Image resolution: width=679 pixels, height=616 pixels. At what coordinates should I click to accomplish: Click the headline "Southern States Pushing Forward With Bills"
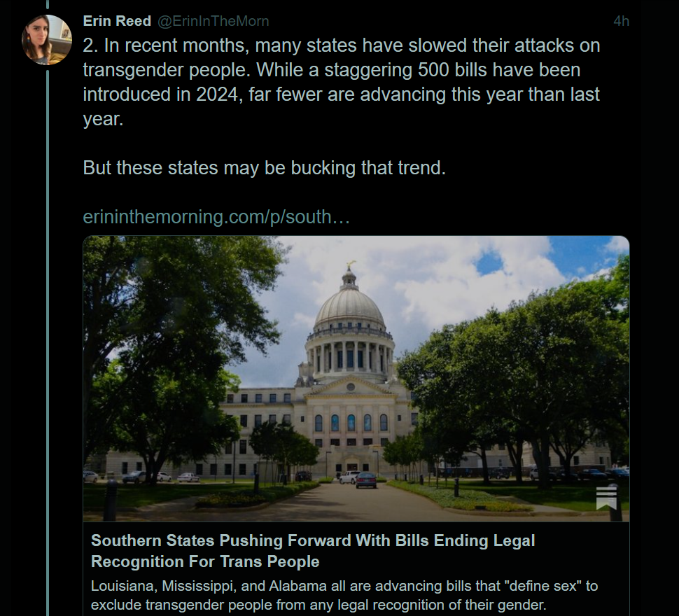point(313,540)
